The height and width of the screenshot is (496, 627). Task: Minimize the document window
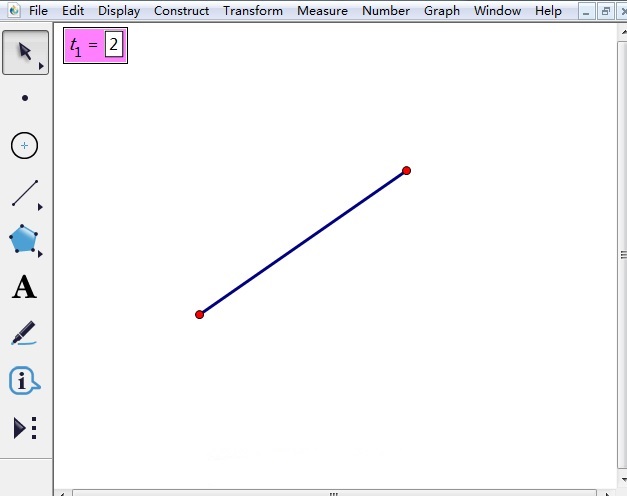pos(586,12)
